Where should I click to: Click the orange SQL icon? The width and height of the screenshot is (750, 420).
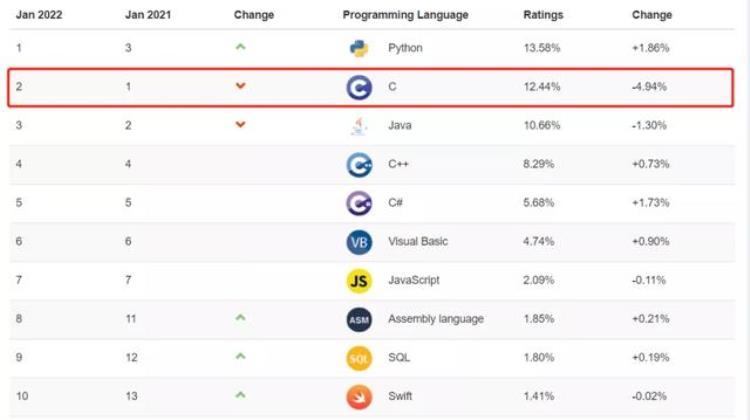[359, 358]
